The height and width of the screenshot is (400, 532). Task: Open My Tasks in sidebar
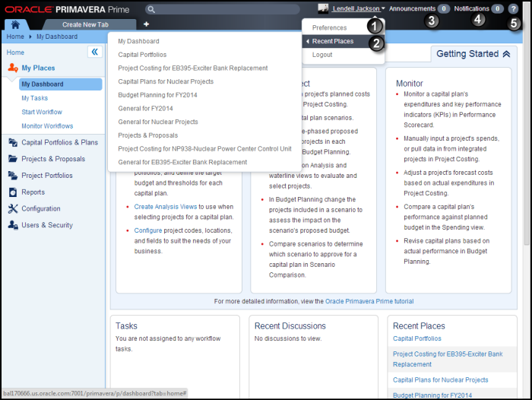(x=35, y=98)
